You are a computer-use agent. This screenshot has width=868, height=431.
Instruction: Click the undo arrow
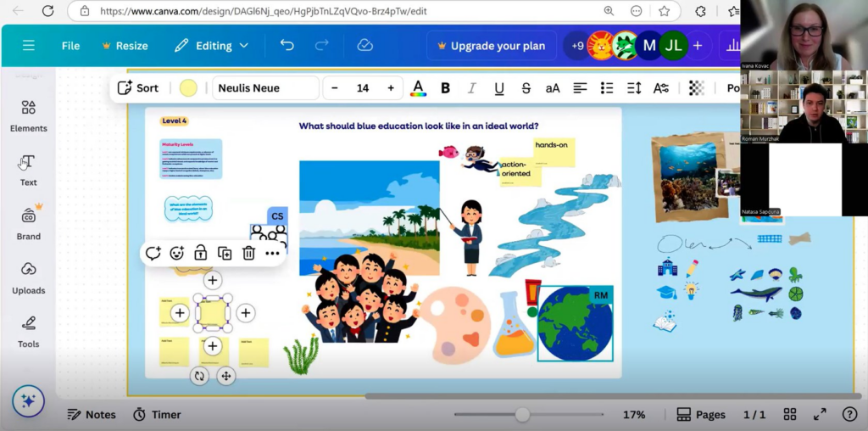[x=287, y=46]
